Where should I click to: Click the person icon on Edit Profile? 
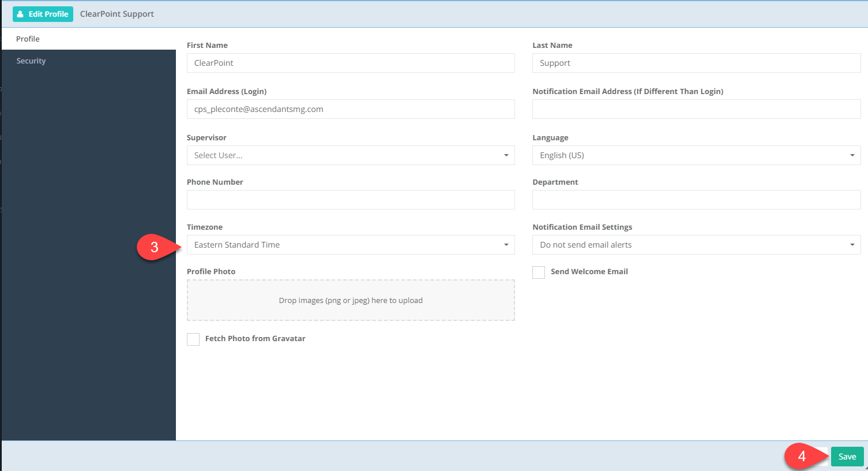pyautogui.click(x=21, y=13)
